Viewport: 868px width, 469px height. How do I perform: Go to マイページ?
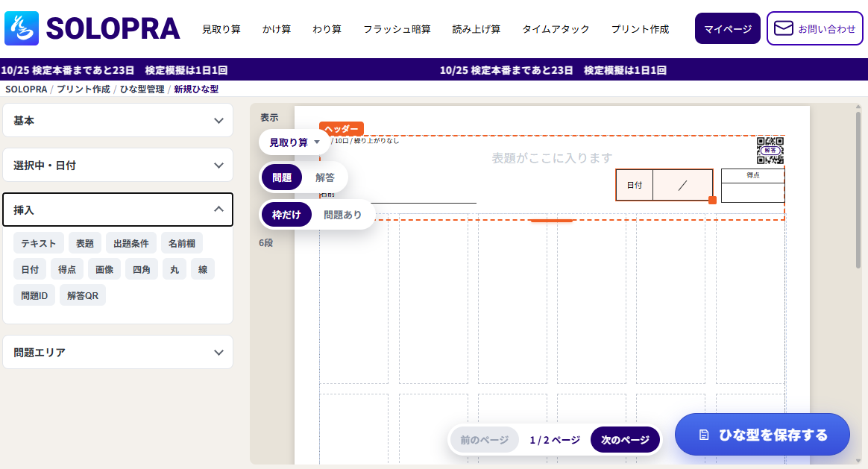[727, 29]
